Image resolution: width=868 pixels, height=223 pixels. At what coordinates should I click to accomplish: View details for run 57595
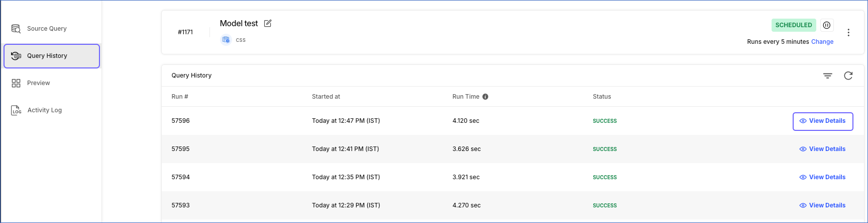[x=823, y=149]
